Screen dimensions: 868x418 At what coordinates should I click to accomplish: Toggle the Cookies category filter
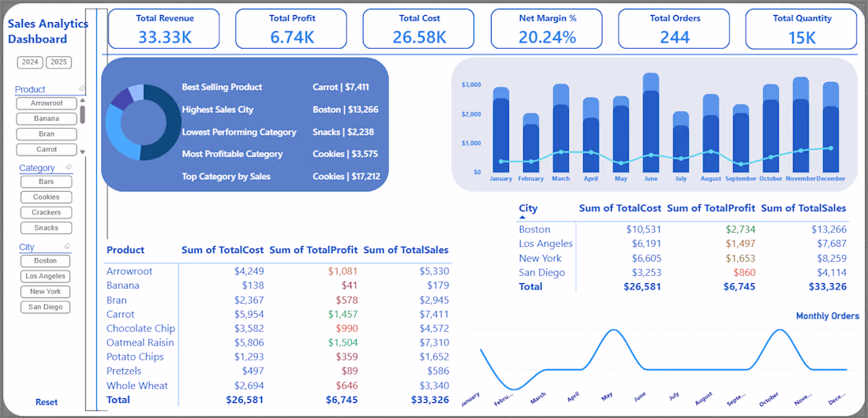tap(47, 197)
